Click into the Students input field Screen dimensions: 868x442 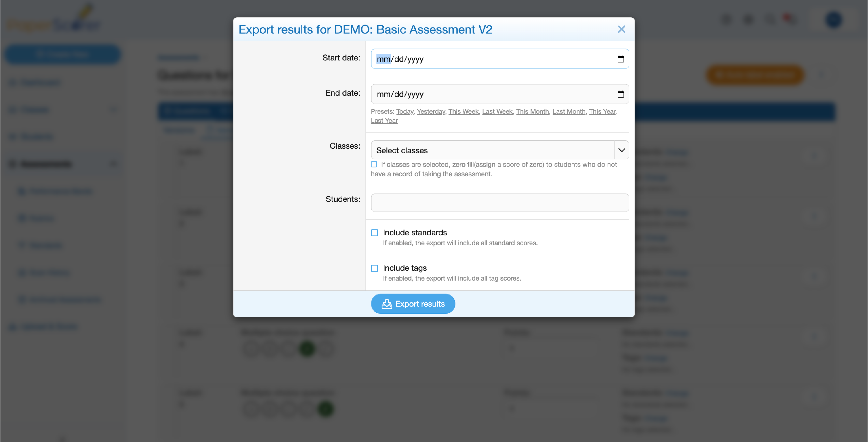pos(500,203)
